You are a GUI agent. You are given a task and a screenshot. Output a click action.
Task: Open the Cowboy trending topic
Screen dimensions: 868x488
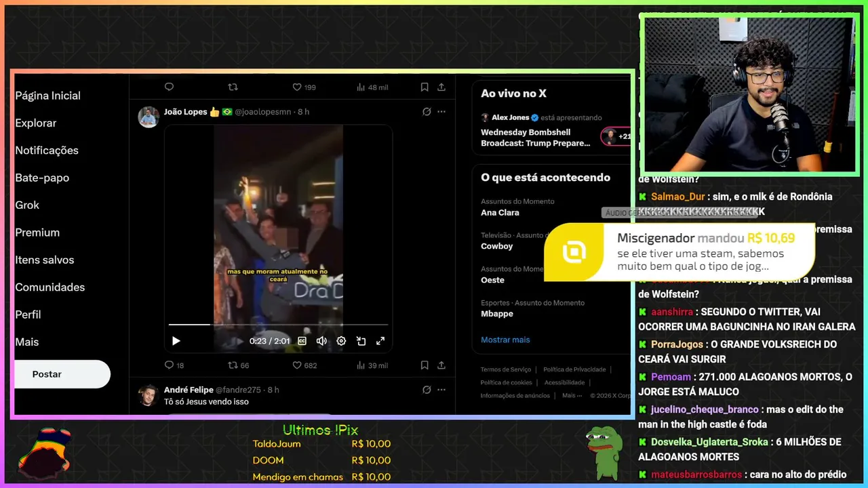point(496,246)
